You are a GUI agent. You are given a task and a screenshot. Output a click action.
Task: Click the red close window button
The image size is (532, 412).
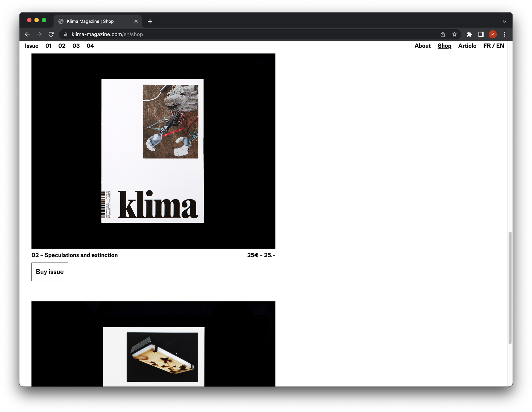pyautogui.click(x=29, y=20)
